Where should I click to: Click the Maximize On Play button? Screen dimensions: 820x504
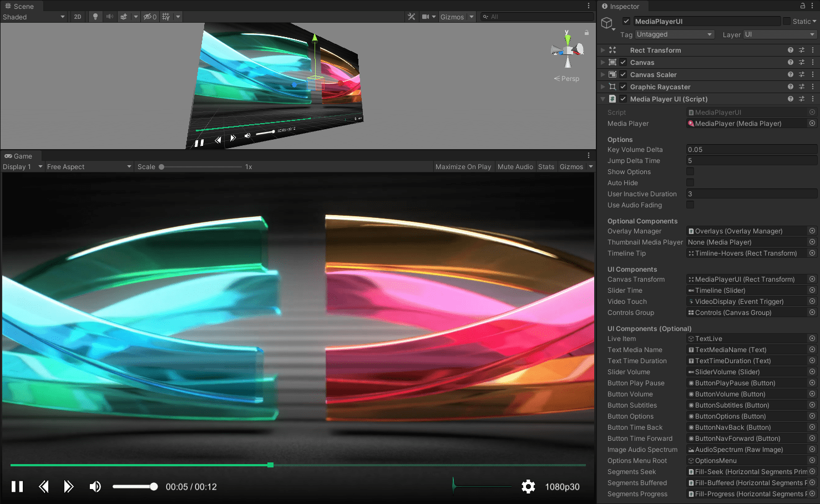[463, 166]
